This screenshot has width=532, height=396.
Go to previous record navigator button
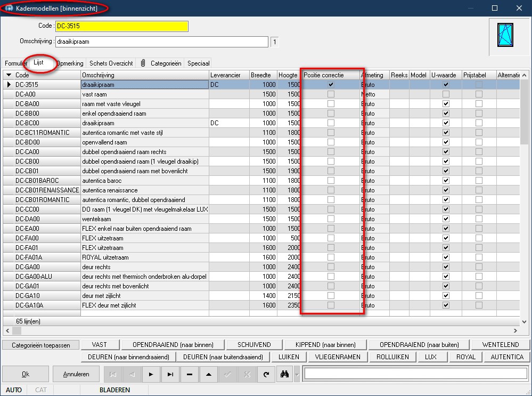(x=132, y=374)
